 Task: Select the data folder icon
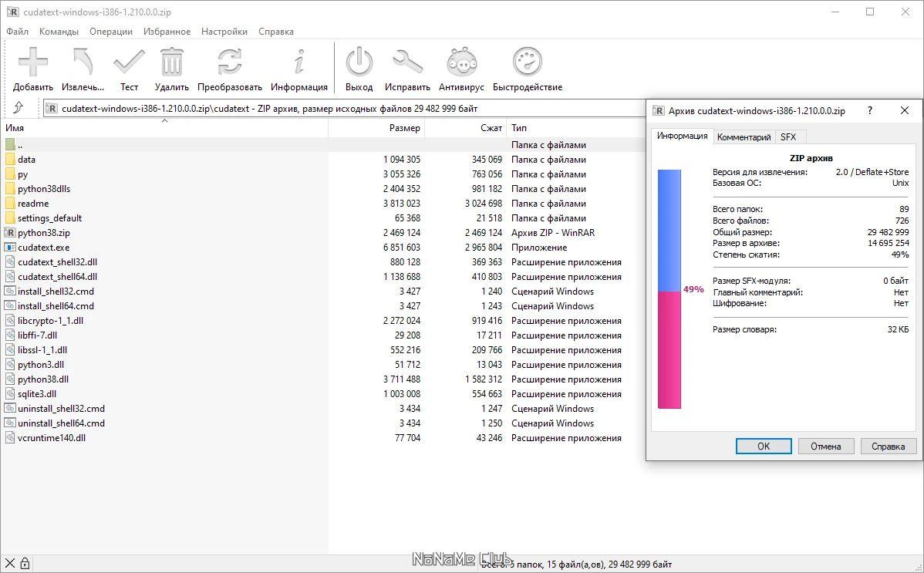[10, 159]
